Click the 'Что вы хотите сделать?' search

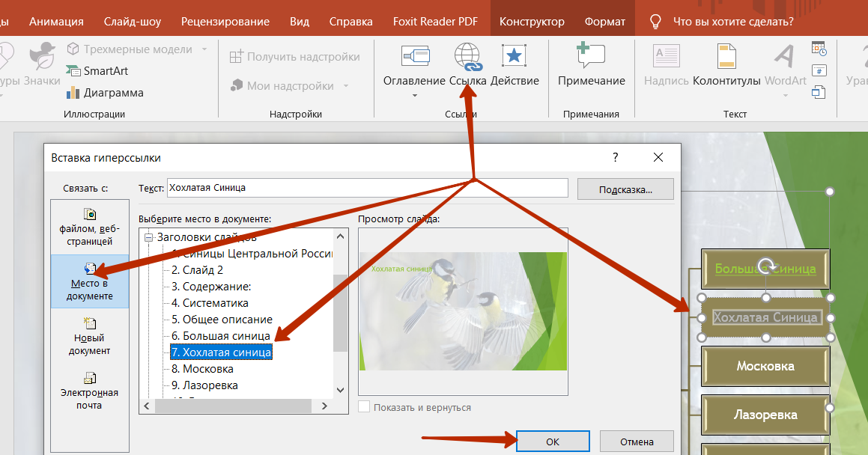pos(733,22)
